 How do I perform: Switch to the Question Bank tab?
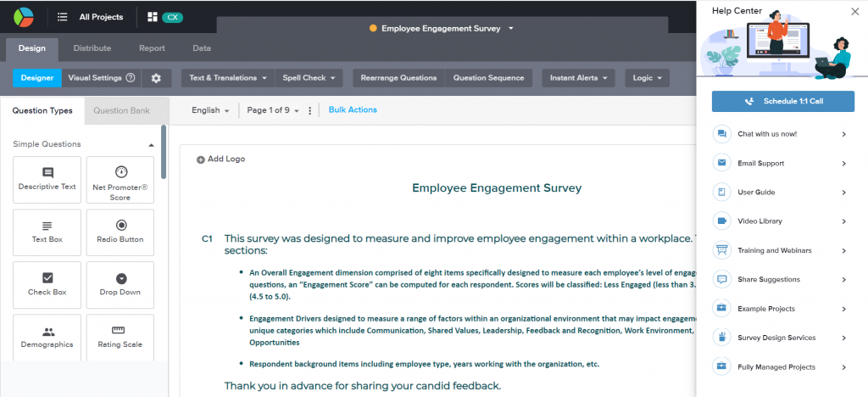120,110
